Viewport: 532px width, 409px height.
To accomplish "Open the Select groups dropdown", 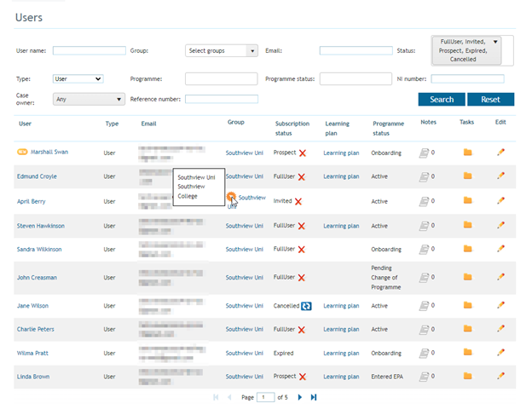I will tap(221, 51).
